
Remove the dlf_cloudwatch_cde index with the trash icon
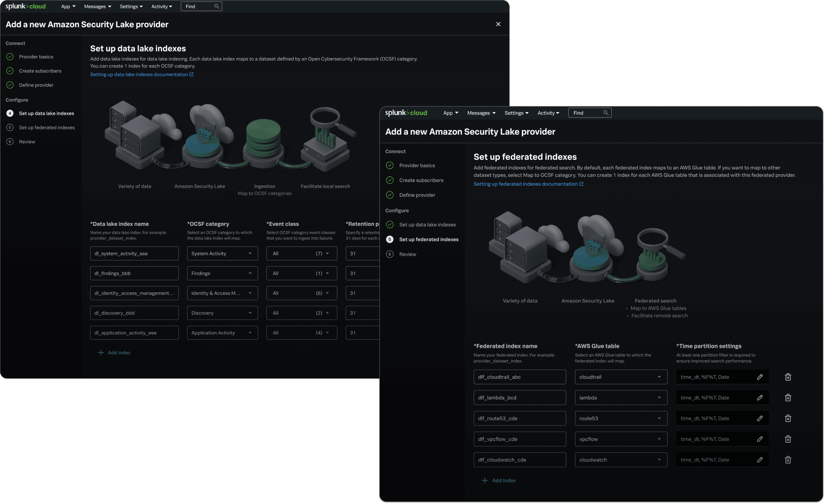tap(788, 460)
